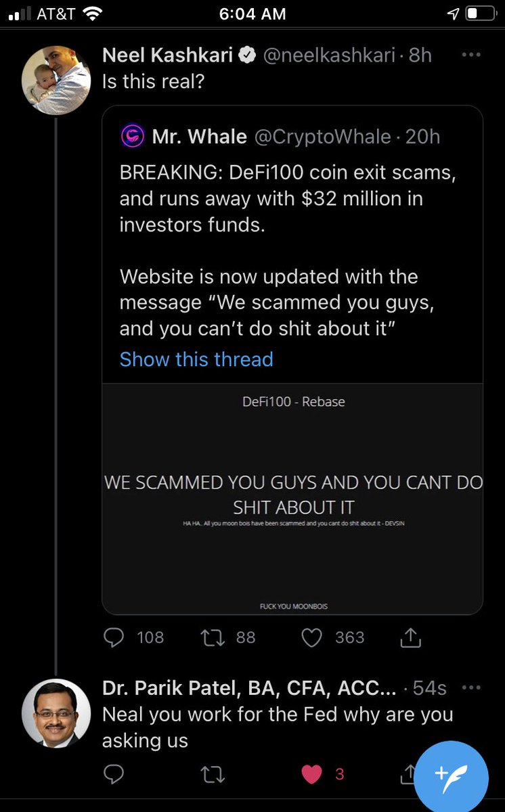Viewport: 505px width, 812px height.
Task: Unlike Dr. Parik Patel's reply
Action: [x=311, y=774]
